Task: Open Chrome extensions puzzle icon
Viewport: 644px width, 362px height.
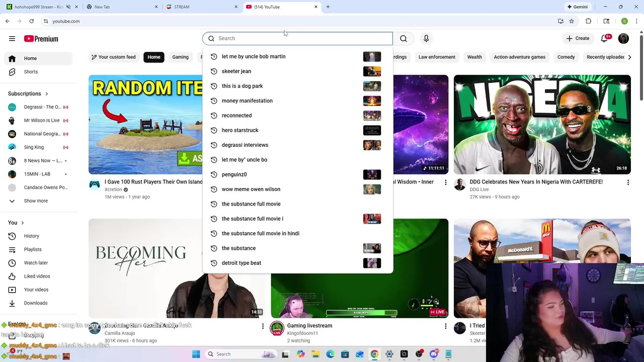Action: (x=588, y=21)
